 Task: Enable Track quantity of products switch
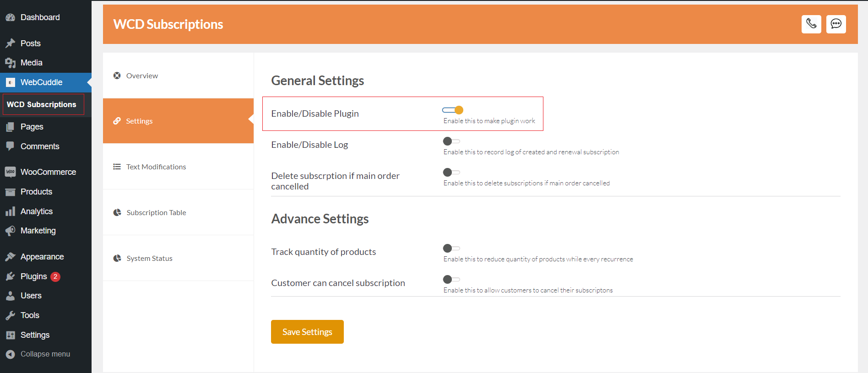click(x=451, y=248)
